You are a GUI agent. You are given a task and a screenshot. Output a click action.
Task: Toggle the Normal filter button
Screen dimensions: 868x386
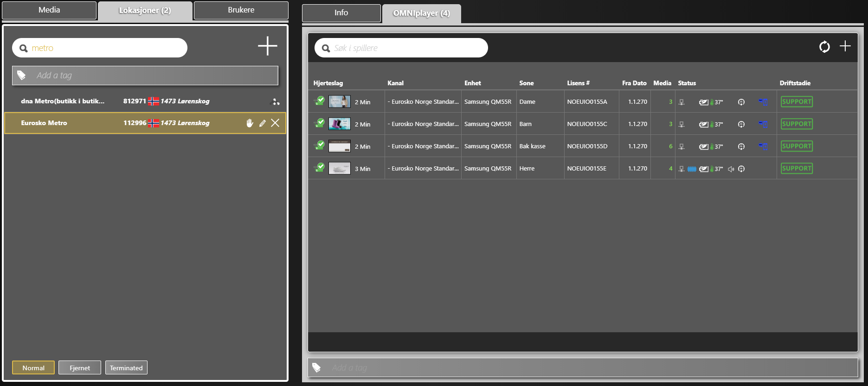click(33, 367)
